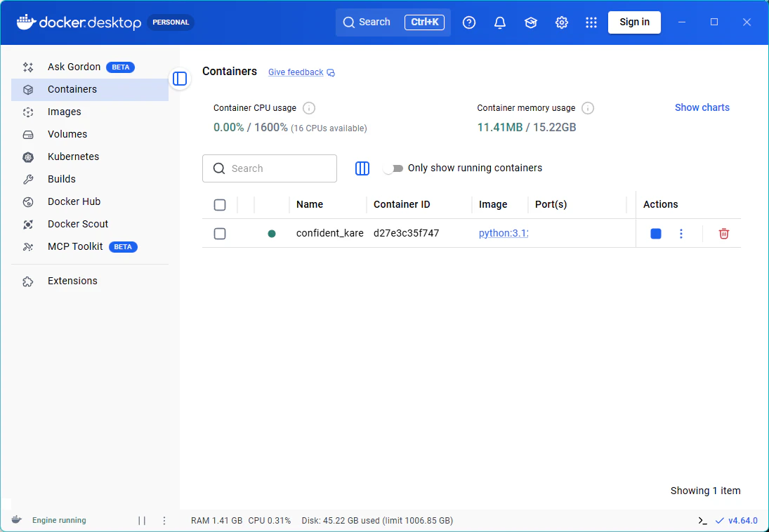
Task: Click container name confident_kare
Action: pyautogui.click(x=329, y=233)
